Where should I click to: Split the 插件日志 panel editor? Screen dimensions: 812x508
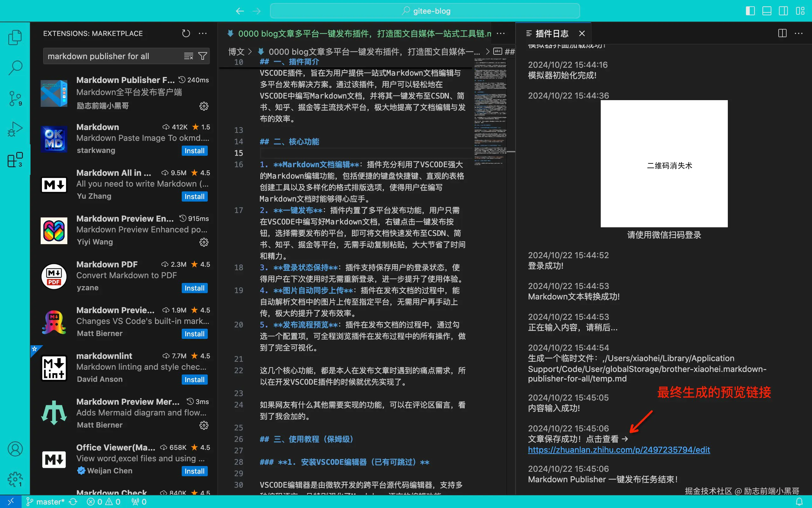pyautogui.click(x=782, y=33)
